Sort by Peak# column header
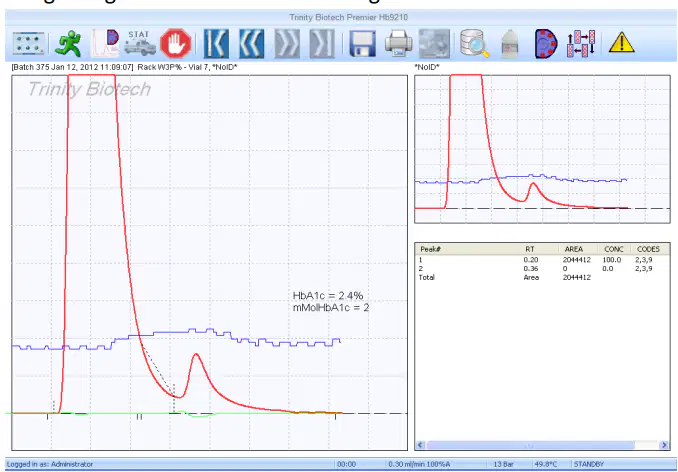Viewport: 678px width, 472px height. click(x=430, y=249)
